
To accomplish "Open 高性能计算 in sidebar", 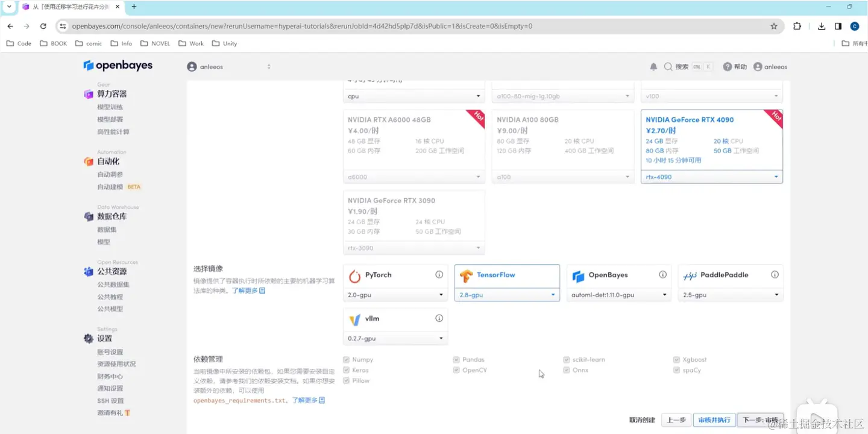I will (x=113, y=132).
